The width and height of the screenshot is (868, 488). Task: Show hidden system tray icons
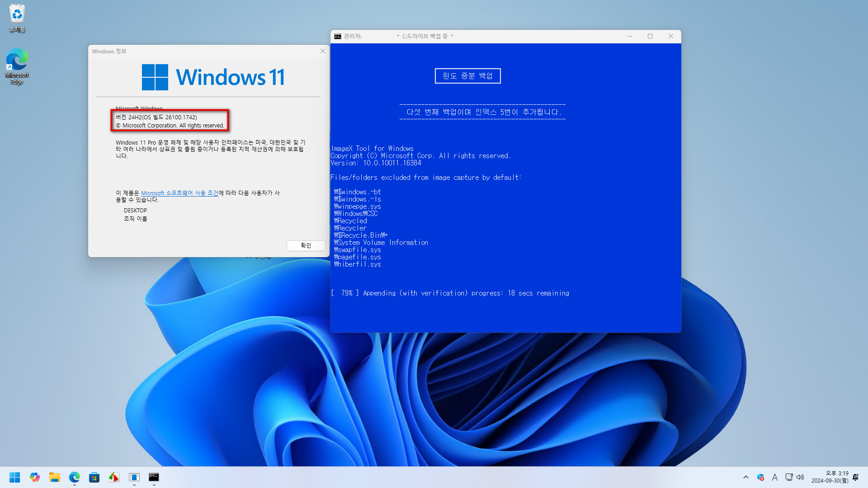pos(746,477)
